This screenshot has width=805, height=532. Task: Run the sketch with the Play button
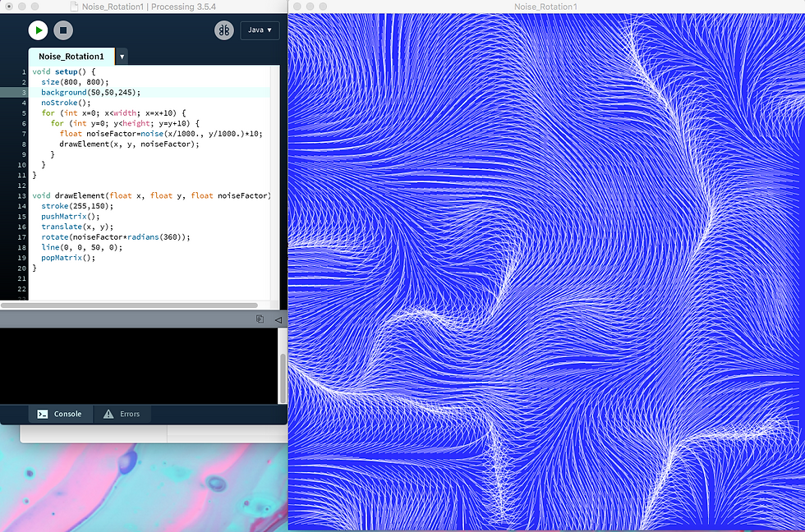(x=38, y=30)
